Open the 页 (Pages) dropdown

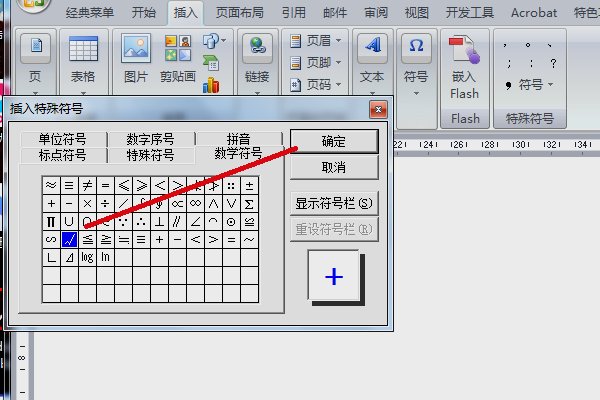point(35,63)
